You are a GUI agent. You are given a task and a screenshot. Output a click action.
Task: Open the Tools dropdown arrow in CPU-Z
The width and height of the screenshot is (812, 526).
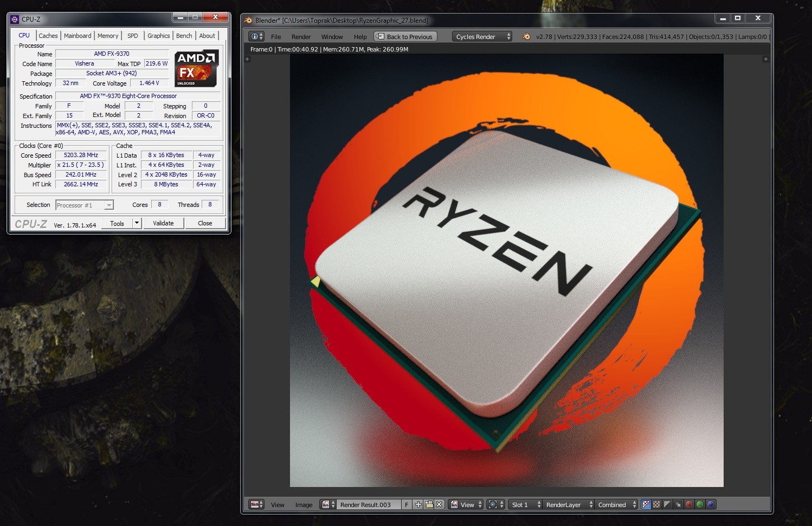tap(137, 223)
